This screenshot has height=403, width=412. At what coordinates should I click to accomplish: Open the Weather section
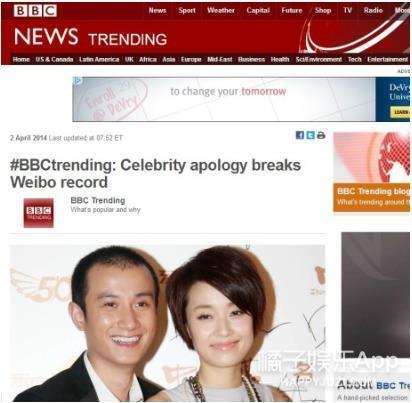click(x=221, y=10)
